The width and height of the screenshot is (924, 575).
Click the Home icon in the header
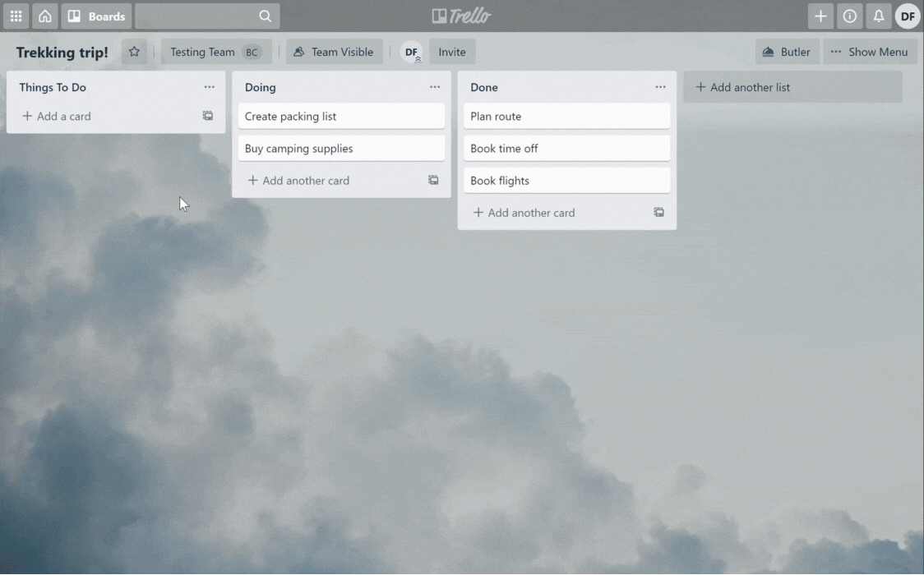click(x=45, y=16)
